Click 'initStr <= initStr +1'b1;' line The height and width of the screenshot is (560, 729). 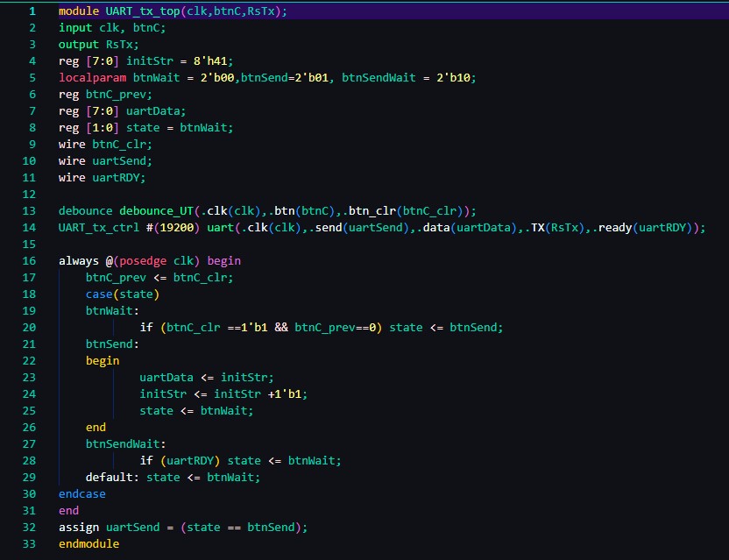coord(223,394)
